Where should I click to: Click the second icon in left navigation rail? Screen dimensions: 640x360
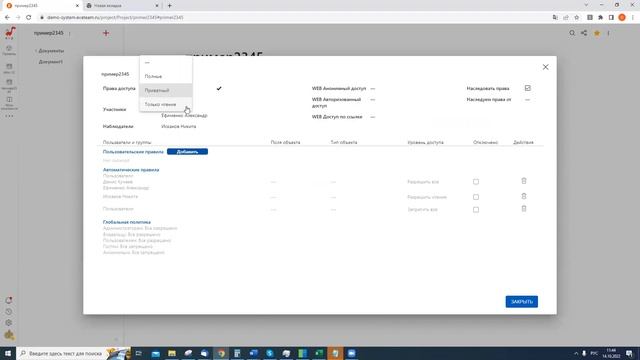tap(9, 68)
